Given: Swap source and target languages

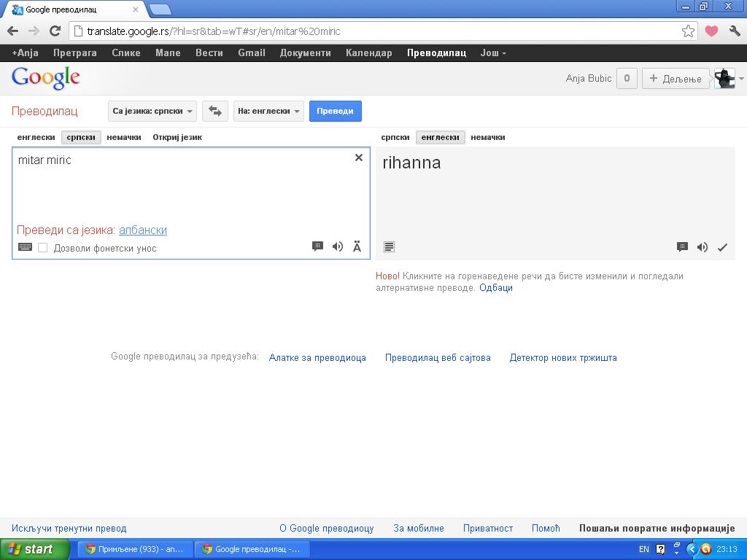Looking at the screenshot, I should (x=215, y=111).
